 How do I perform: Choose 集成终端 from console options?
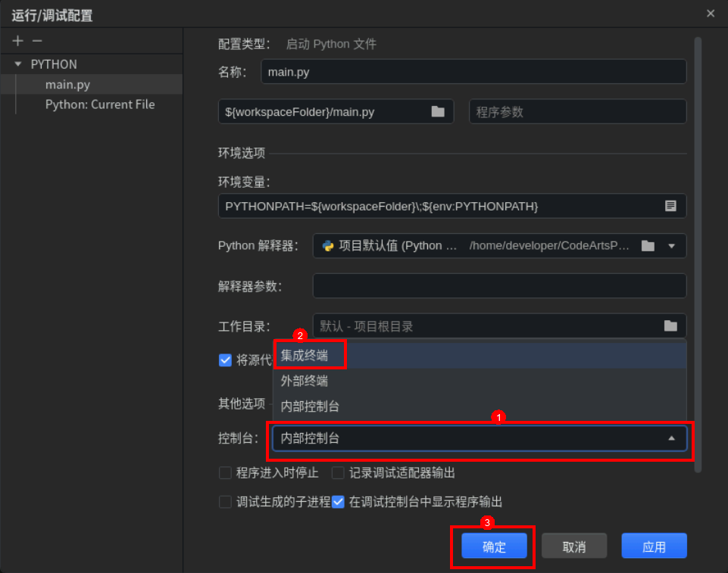click(x=480, y=356)
